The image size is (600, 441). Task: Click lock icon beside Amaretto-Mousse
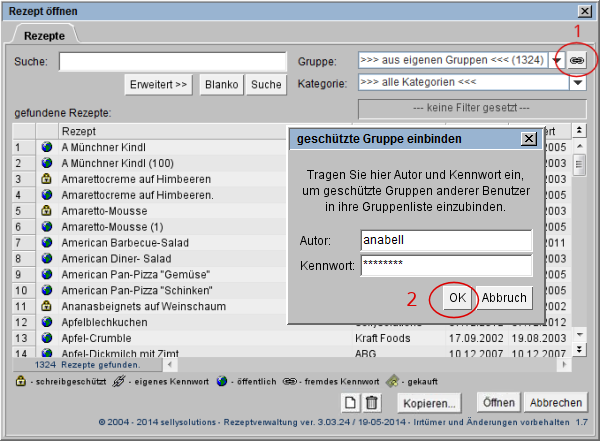[x=46, y=211]
